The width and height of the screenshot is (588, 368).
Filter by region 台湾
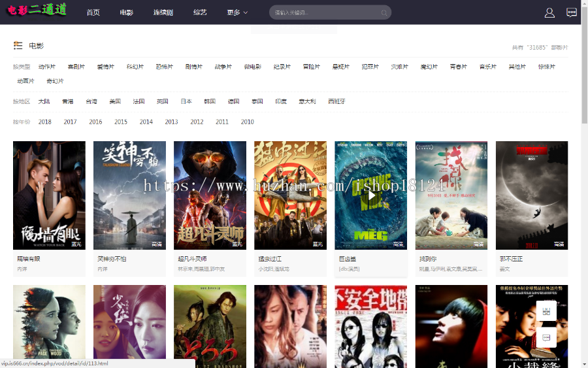click(91, 102)
